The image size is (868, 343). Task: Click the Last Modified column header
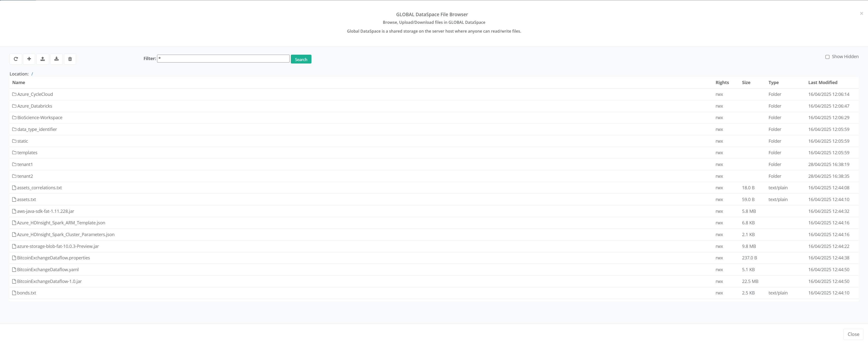tap(823, 82)
